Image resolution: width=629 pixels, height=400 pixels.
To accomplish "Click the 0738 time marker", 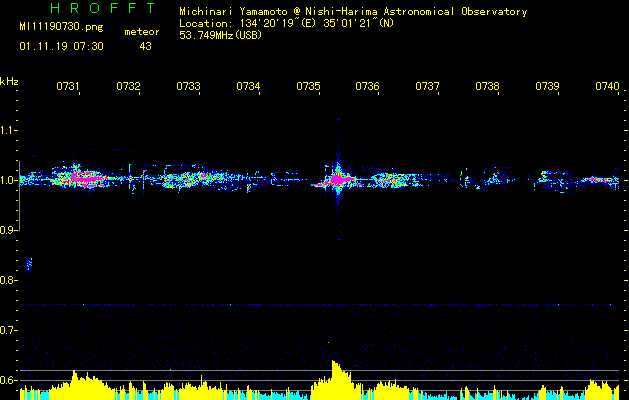I will pos(487,86).
